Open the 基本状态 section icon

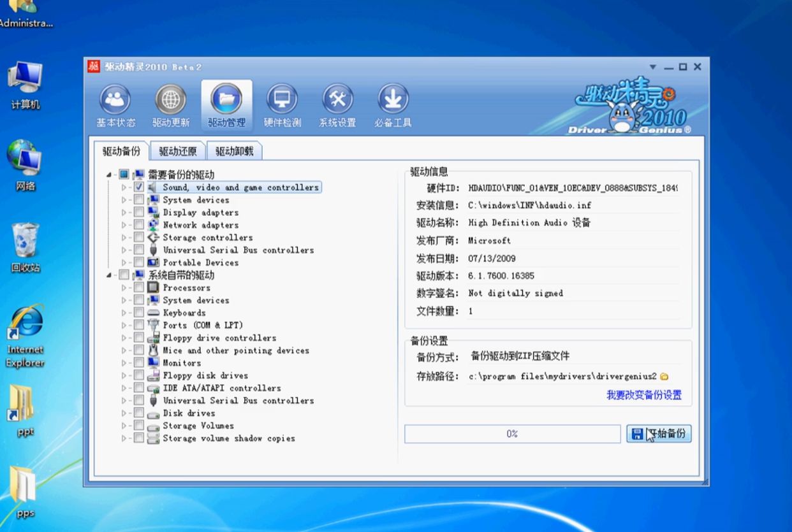pyautogui.click(x=115, y=100)
